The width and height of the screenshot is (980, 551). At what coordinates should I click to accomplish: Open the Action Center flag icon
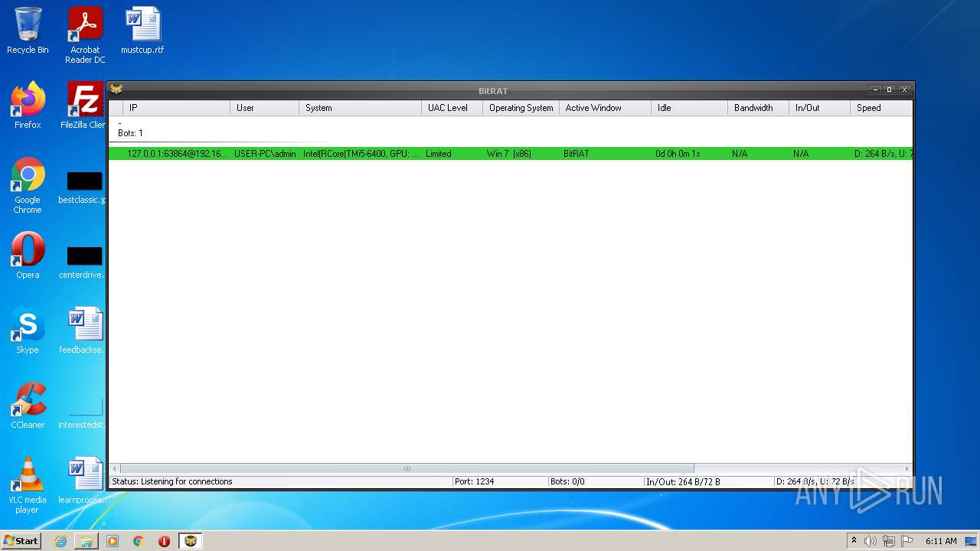907,541
